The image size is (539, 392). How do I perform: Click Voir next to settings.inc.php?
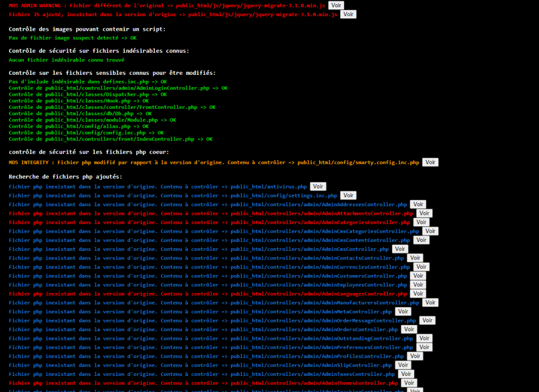348,195
